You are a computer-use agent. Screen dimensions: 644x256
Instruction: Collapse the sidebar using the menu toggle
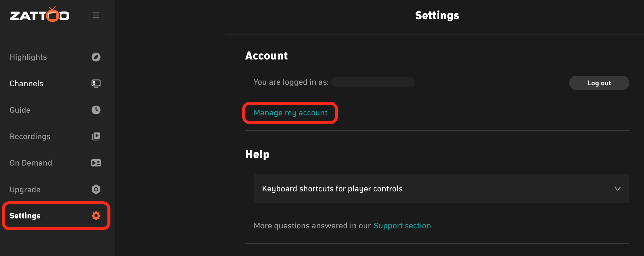click(96, 15)
